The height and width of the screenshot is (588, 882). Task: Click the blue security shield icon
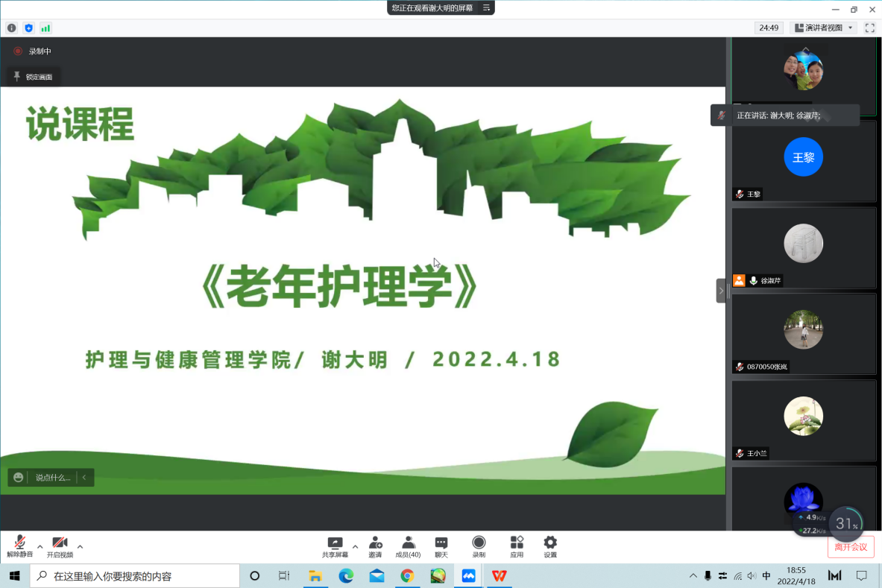(28, 28)
